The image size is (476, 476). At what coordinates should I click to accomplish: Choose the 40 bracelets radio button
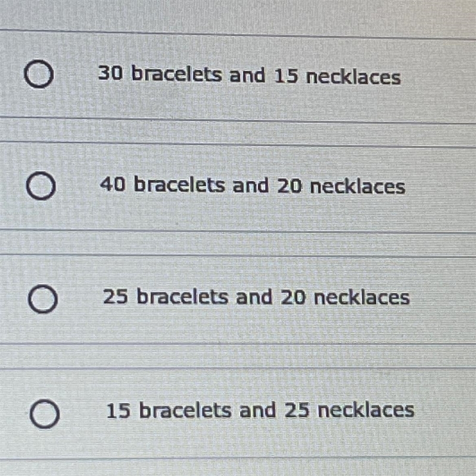click(x=40, y=186)
